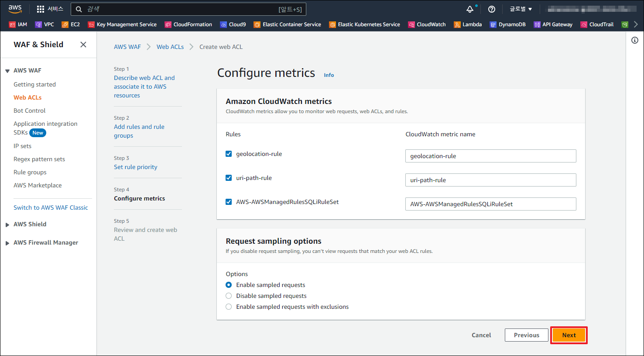Expand the AWS Firewall Manager section
The height and width of the screenshot is (356, 644).
click(7, 243)
